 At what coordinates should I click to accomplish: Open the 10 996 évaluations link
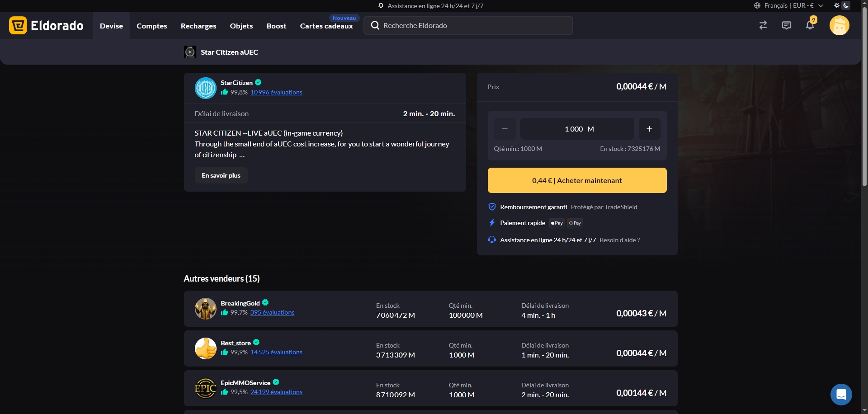coord(276,92)
